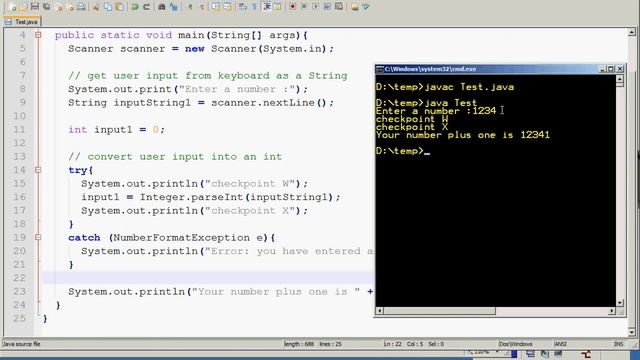Minimize the cmd.exe window

pos(603,69)
